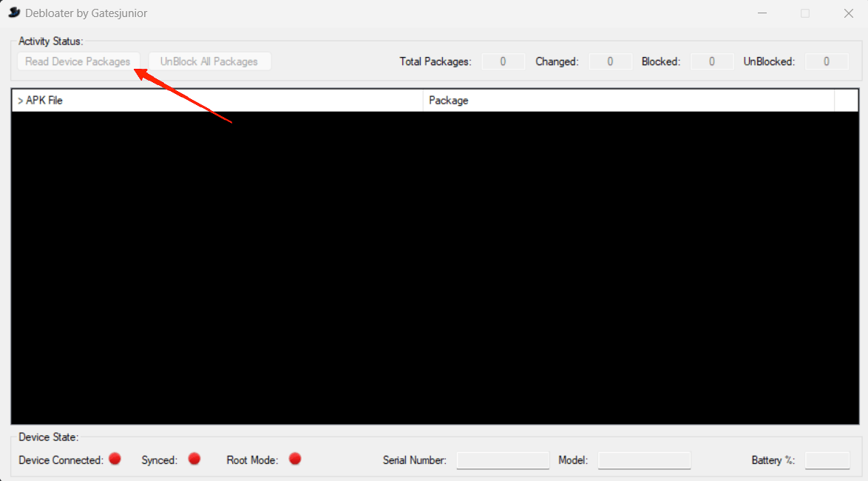
Task: Click the narrow blank column header at right
Action: [x=846, y=101]
